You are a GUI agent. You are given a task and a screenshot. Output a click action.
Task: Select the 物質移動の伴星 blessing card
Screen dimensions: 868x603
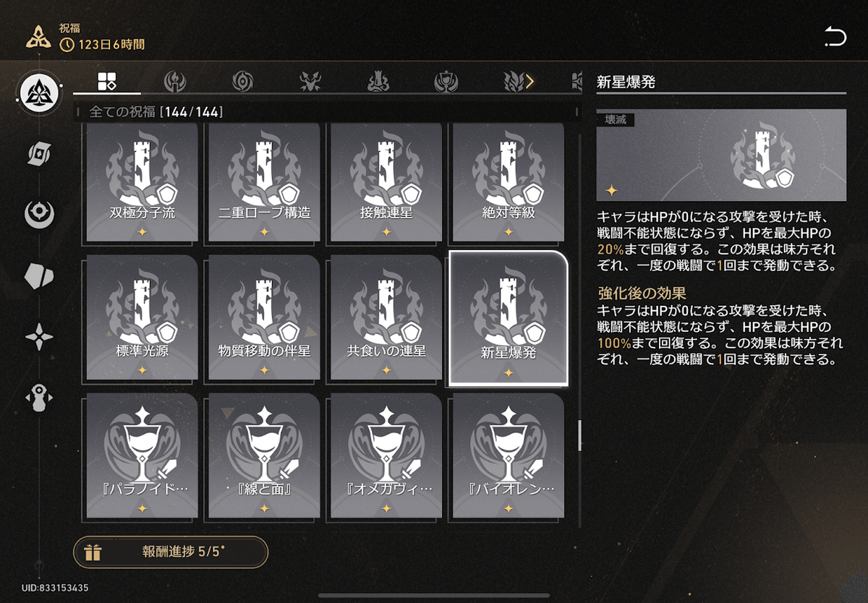pos(264,318)
